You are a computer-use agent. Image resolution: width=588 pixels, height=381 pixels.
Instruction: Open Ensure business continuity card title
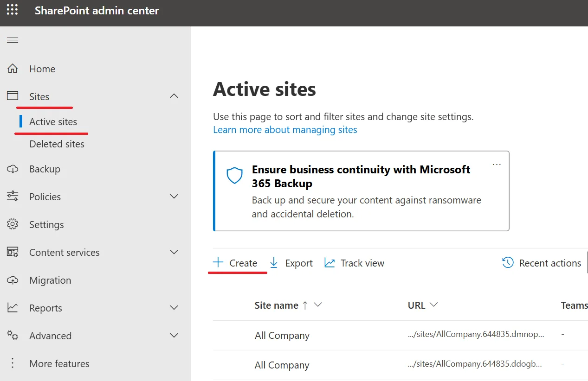point(361,176)
